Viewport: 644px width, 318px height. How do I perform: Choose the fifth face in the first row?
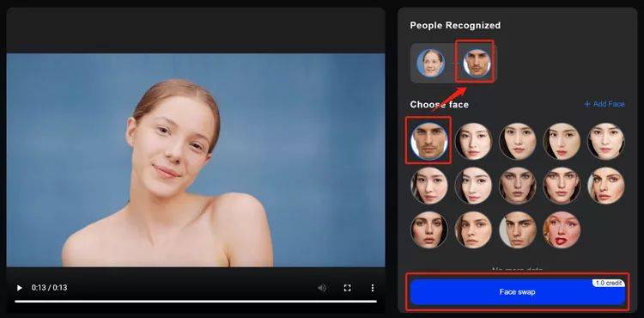pyautogui.click(x=606, y=141)
